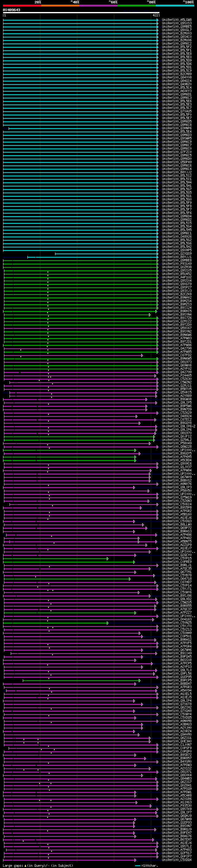Click the green alignment bar of B9PCP5
The height and width of the screenshot is (868, 197).
[82, 681]
